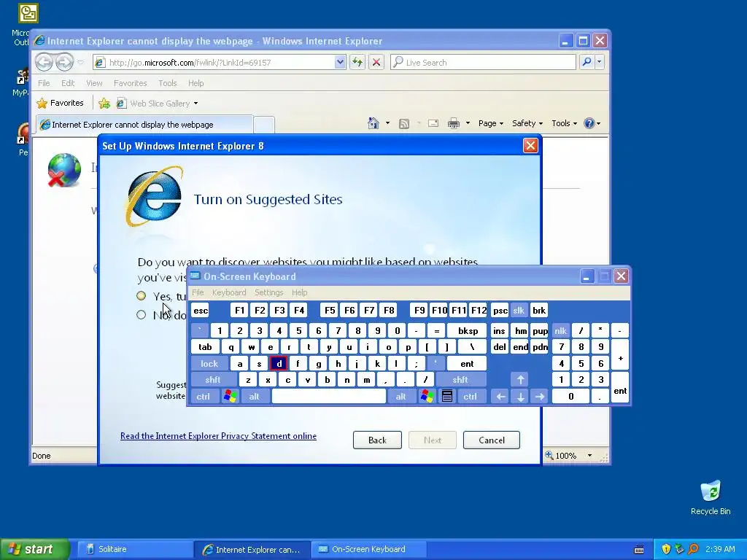The image size is (747, 560).
Task: Click the spacebar on on-screen keyboard
Action: (329, 396)
